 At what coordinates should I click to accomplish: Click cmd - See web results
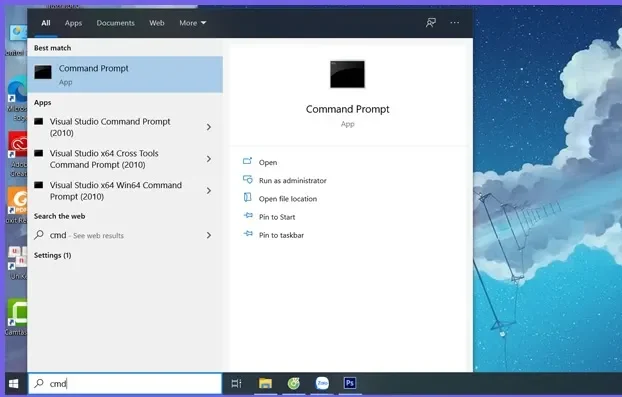(x=125, y=235)
